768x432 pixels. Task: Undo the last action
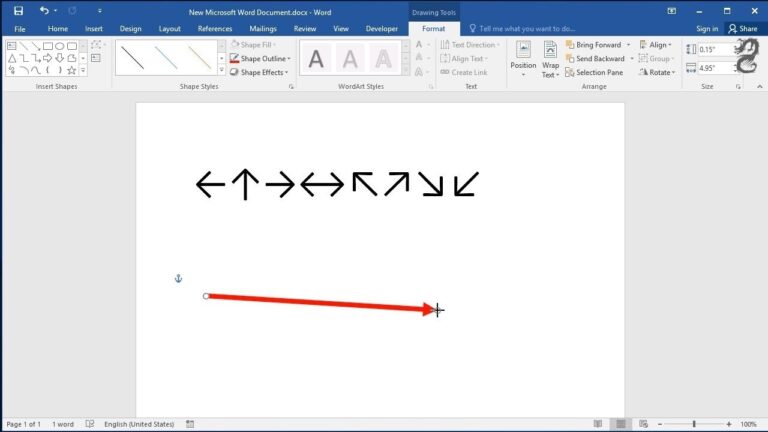[44, 10]
